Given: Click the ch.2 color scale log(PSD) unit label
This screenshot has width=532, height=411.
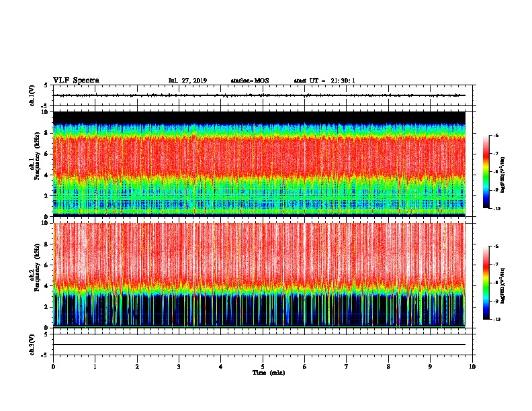Looking at the screenshot, I should point(503,286).
